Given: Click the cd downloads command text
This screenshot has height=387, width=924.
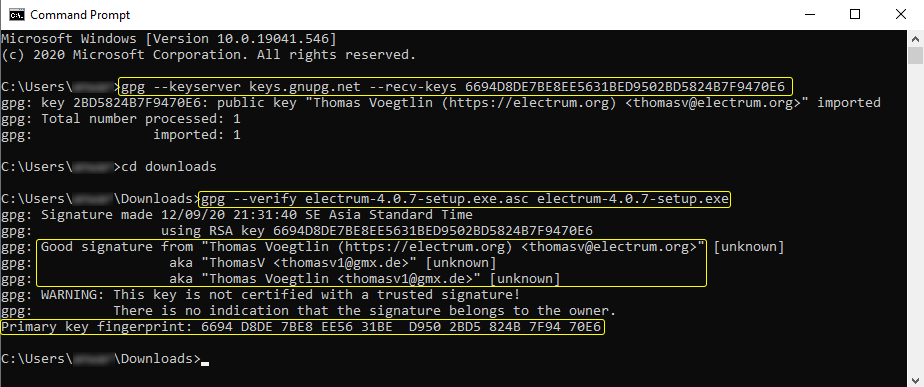Looking at the screenshot, I should [169, 167].
